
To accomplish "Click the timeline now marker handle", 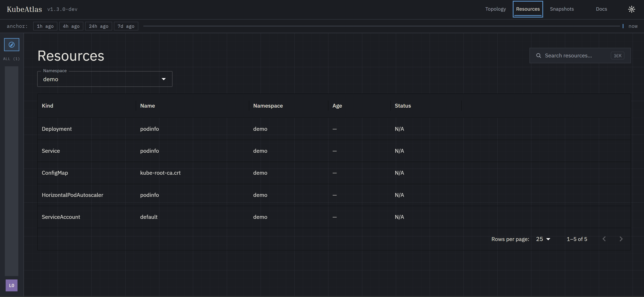I will [623, 26].
